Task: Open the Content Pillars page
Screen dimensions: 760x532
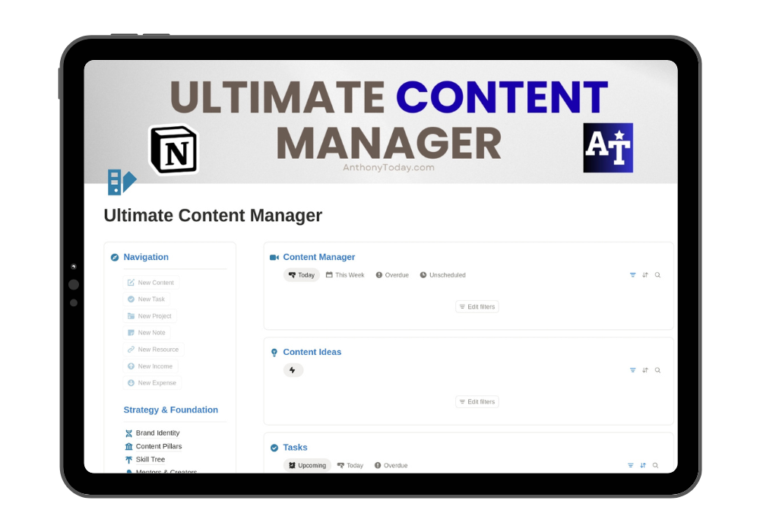Action: [x=154, y=446]
